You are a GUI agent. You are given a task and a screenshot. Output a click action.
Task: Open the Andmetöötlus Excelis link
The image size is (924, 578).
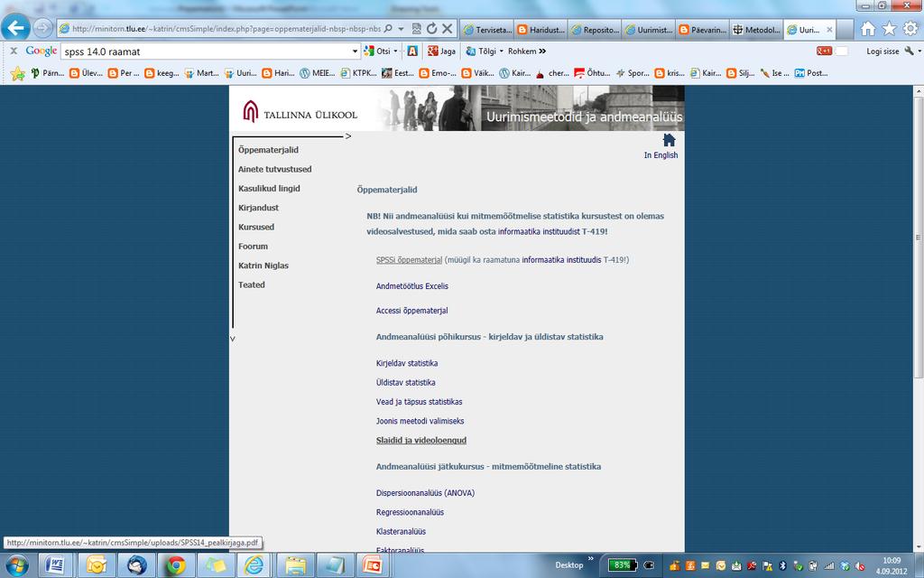coord(411,286)
